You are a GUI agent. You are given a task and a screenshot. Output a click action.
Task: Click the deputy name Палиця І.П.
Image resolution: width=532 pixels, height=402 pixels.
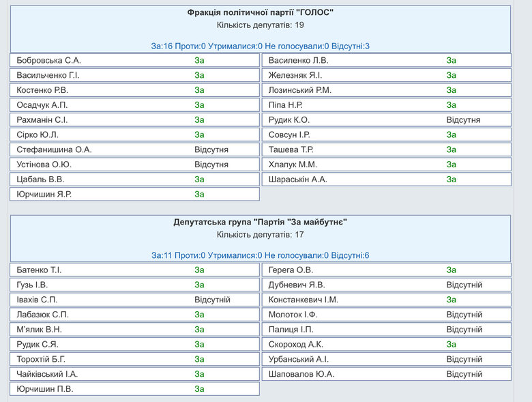[291, 330]
